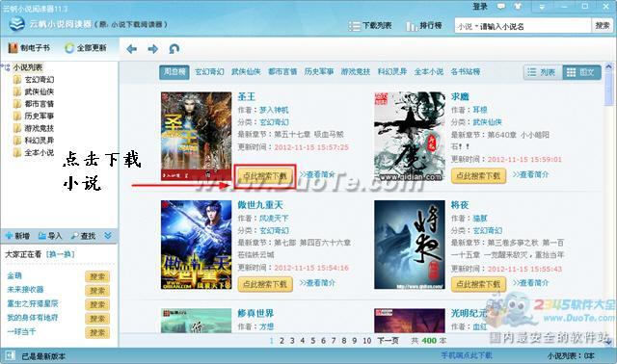Open 制电子书 ebook maker tool

[29, 48]
